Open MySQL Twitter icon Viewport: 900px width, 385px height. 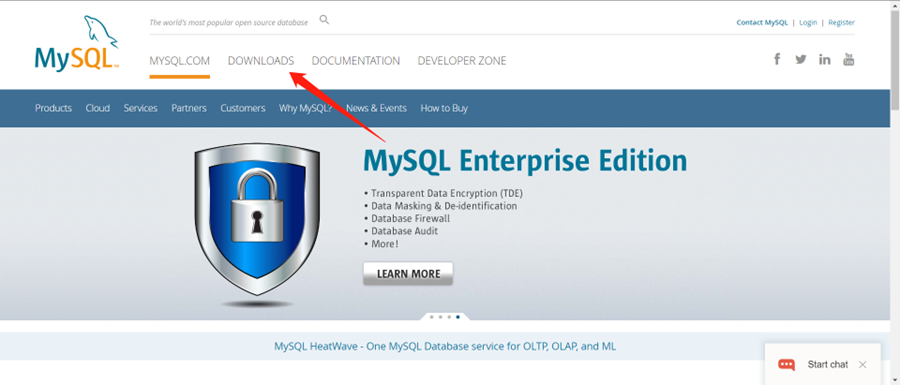(x=801, y=59)
